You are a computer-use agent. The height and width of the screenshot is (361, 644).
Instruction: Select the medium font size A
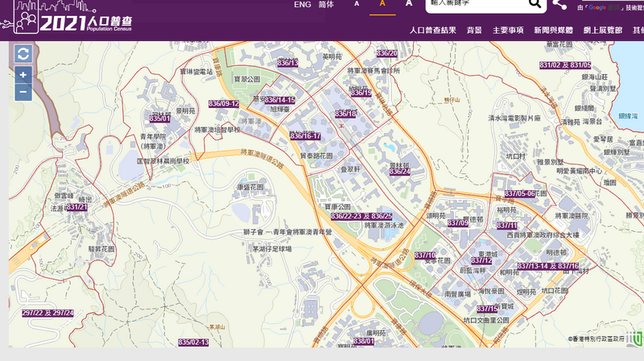[382, 4]
